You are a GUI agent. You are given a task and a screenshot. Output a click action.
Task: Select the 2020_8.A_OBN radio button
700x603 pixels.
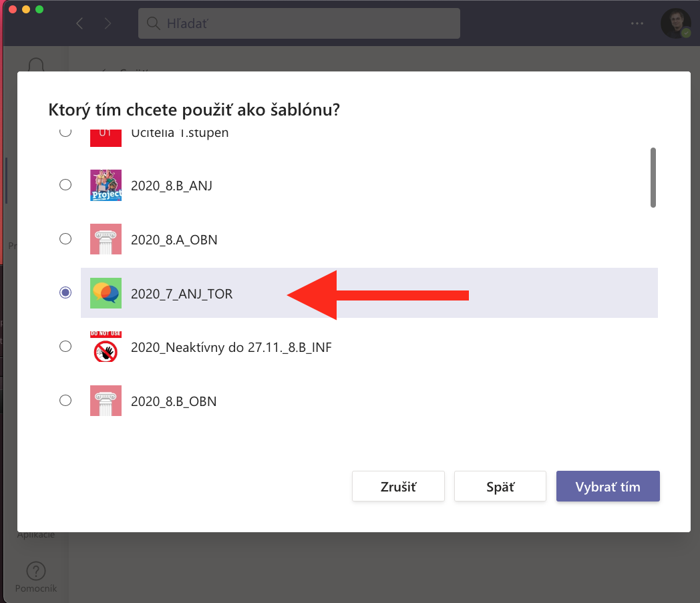[x=65, y=239]
